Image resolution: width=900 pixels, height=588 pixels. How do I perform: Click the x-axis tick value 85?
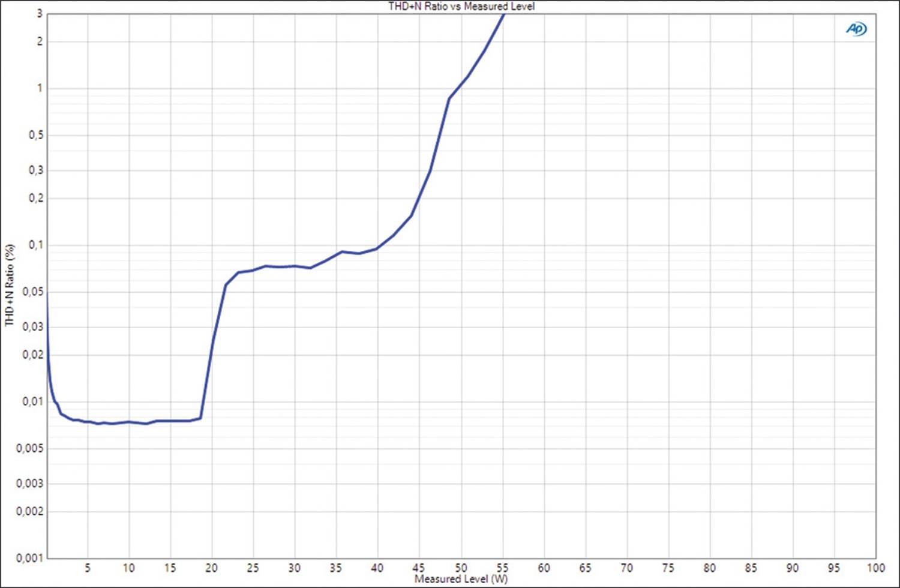pyautogui.click(x=751, y=568)
